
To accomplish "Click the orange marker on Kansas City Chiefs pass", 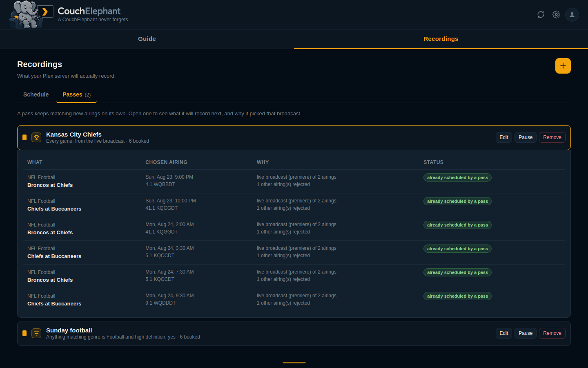I will point(24,137).
